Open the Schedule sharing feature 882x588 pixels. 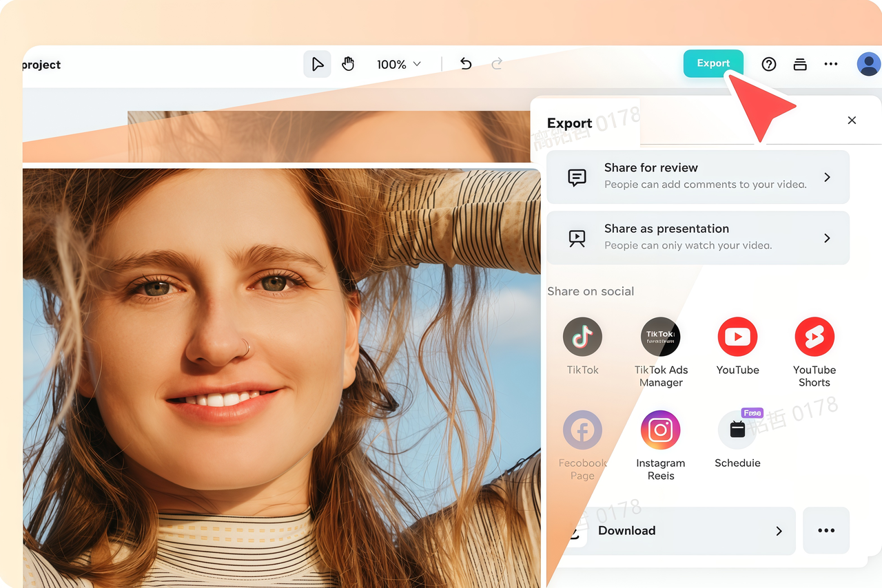[737, 430]
